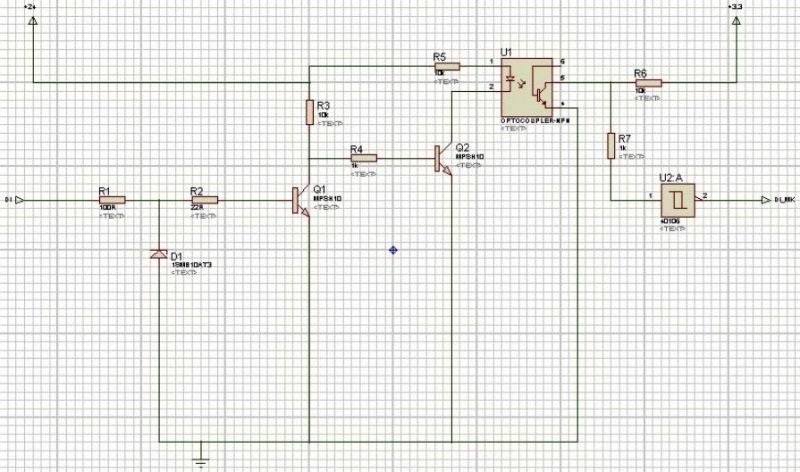800x472 pixels.
Task: Select the vertical resistor R3
Action: (x=309, y=112)
